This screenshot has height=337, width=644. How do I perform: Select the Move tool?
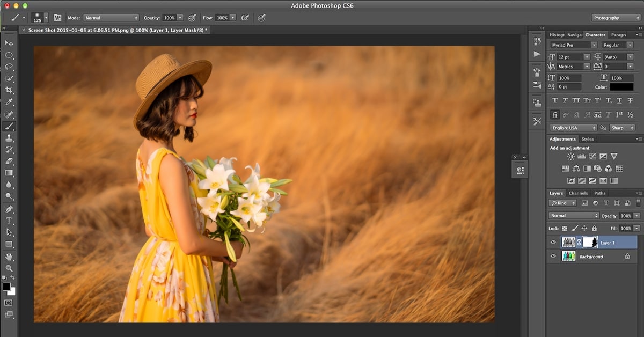[x=9, y=43]
